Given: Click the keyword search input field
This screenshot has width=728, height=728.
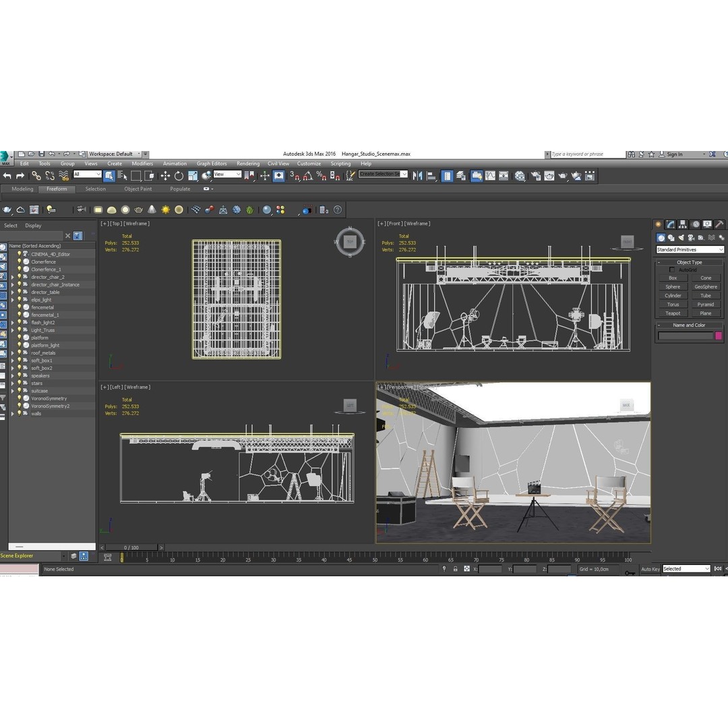Looking at the screenshot, I should click(588, 154).
